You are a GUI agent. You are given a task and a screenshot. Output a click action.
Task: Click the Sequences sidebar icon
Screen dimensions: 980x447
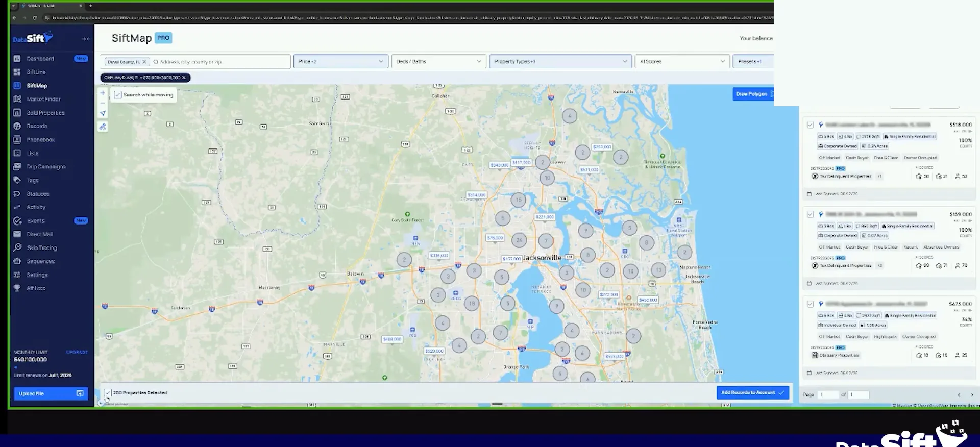(17, 261)
